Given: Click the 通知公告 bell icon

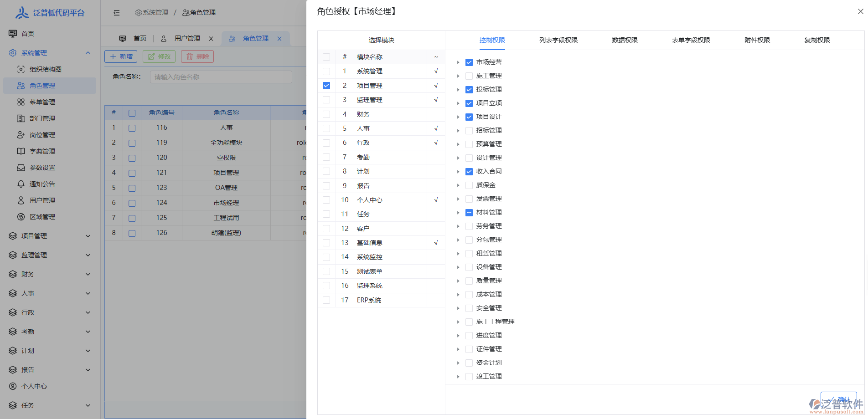Looking at the screenshot, I should pyautogui.click(x=21, y=184).
